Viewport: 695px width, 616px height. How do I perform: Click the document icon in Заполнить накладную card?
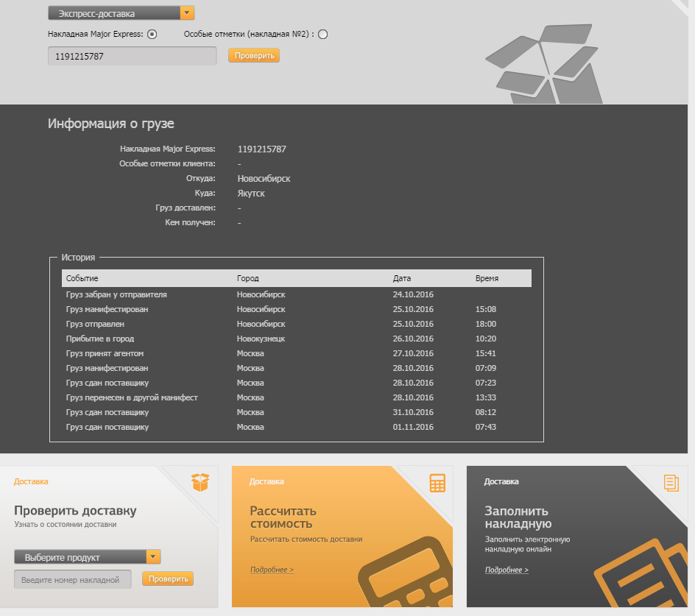click(x=671, y=483)
